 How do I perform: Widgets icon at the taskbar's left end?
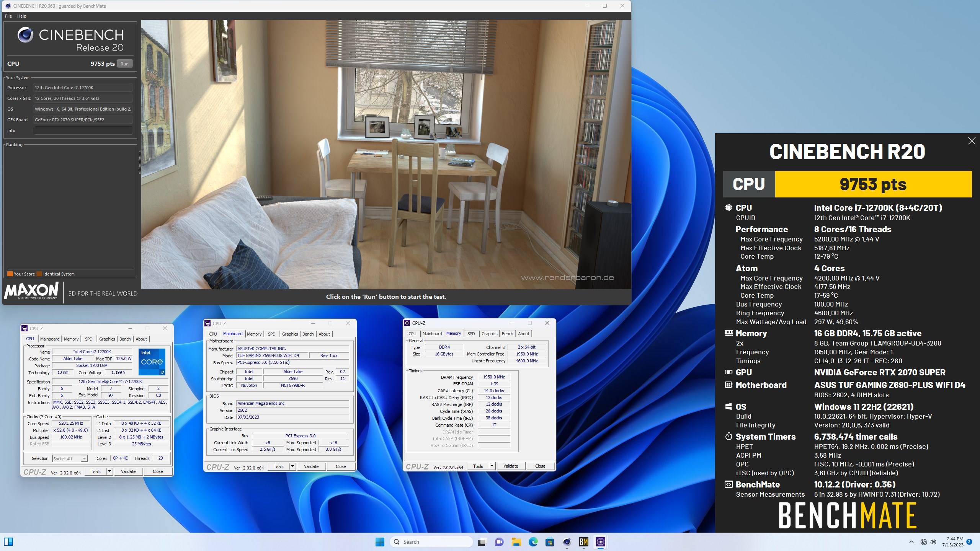click(8, 542)
